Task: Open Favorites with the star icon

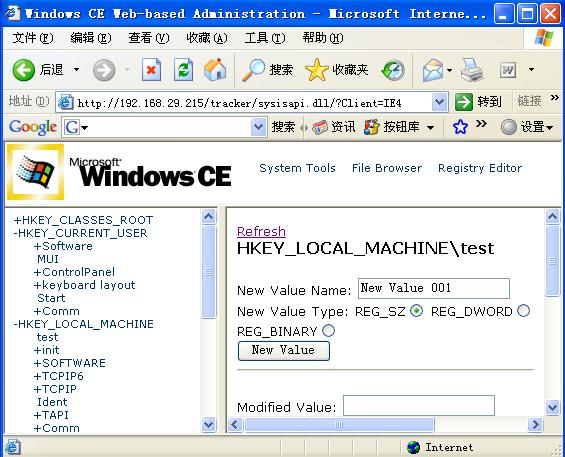Action: click(316, 70)
